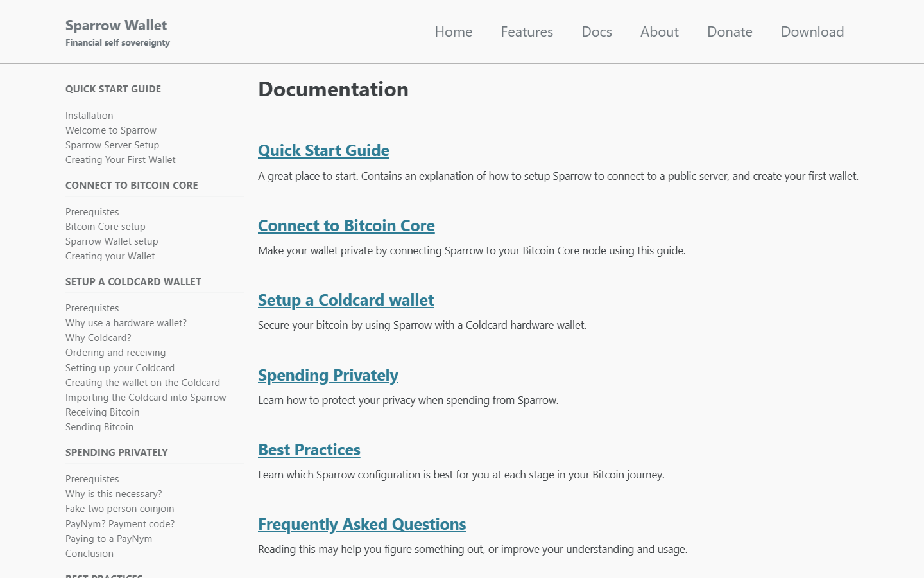Screen dimensions: 924x578
Task: Open the Connect to Bitcoin Core heading link
Action: point(346,225)
